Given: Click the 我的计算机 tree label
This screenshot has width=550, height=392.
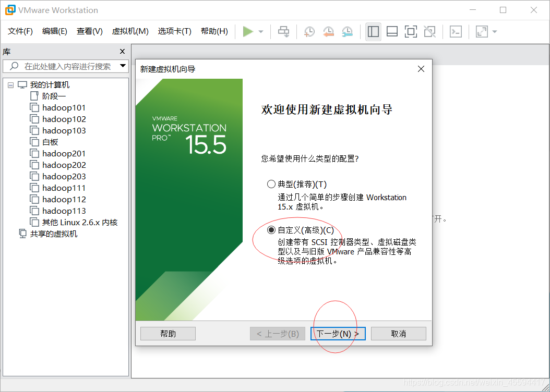Looking at the screenshot, I should 50,85.
